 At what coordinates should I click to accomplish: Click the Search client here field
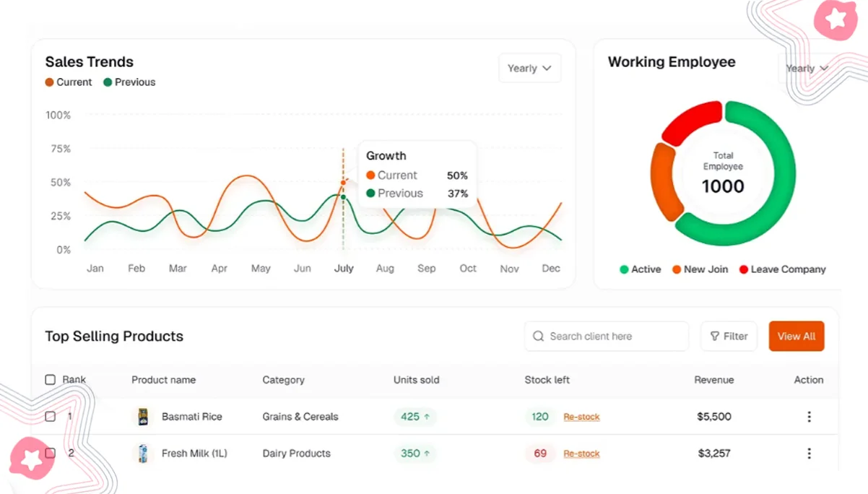click(x=607, y=337)
